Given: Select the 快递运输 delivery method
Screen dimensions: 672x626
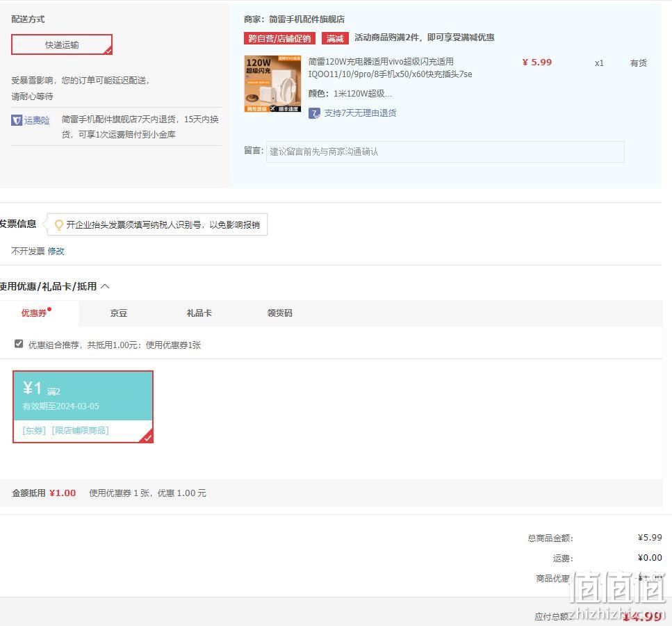Looking at the screenshot, I should (x=62, y=44).
